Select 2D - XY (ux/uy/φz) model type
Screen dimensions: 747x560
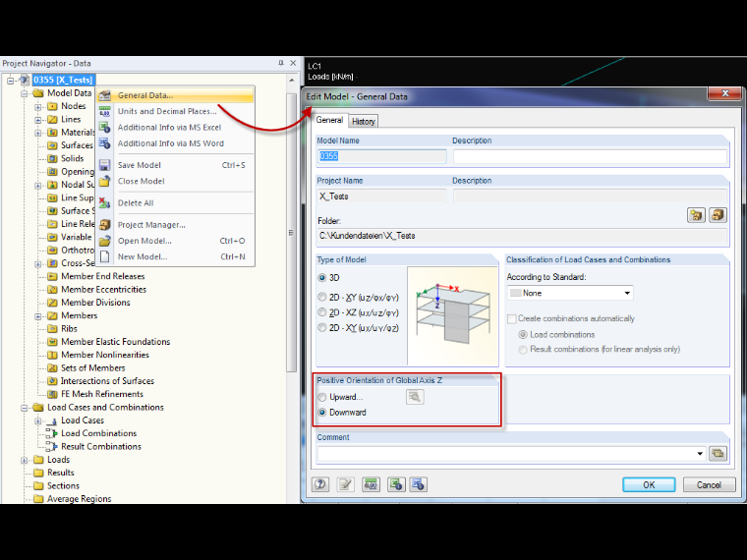[x=322, y=327]
